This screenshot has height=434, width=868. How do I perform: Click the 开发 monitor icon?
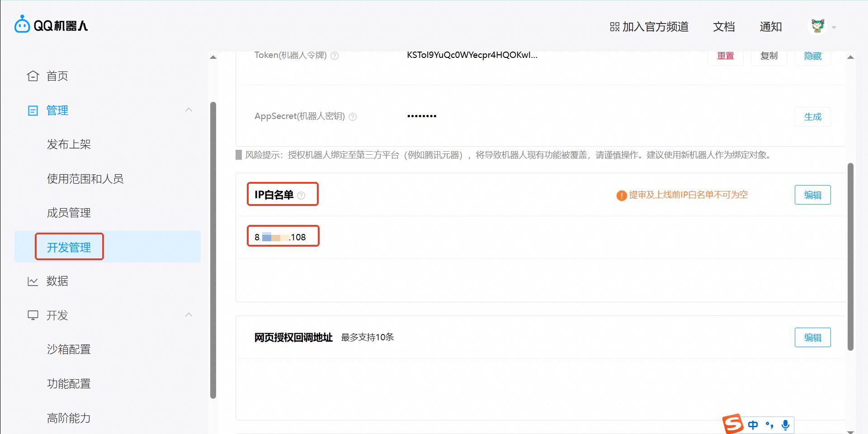[32, 315]
